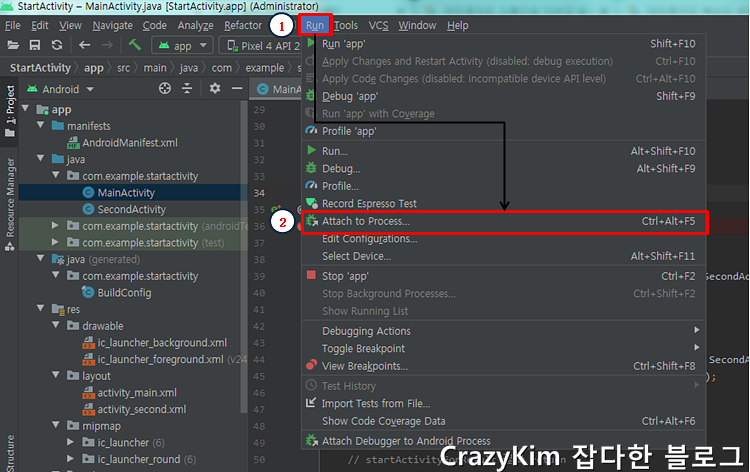Select Profile 'app' menu entry
The height and width of the screenshot is (472, 750).
click(x=504, y=131)
